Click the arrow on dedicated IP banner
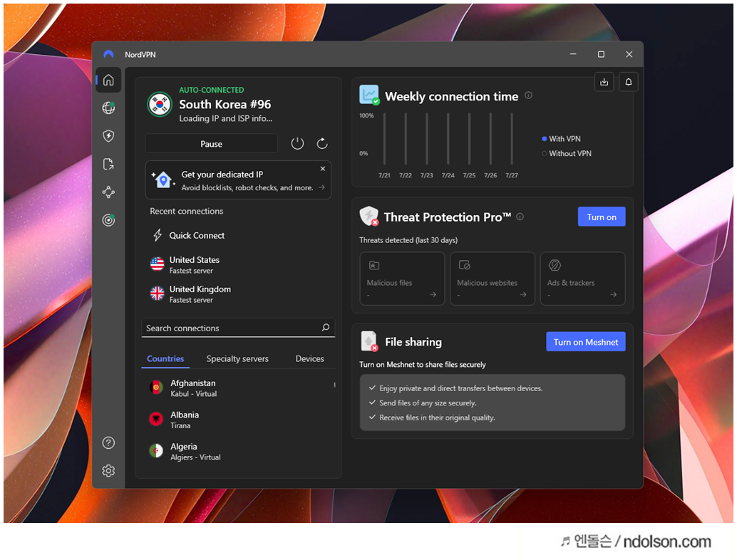 point(321,187)
